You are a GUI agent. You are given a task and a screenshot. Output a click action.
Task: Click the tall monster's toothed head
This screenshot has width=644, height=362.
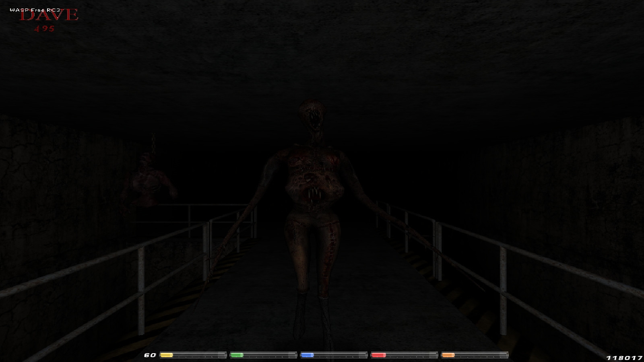(312, 116)
